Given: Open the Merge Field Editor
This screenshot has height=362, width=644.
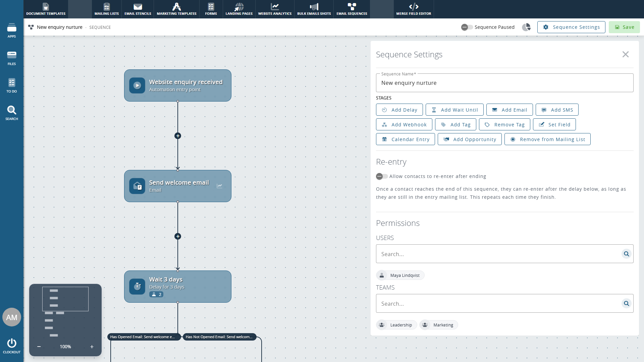Looking at the screenshot, I should click(414, 9).
